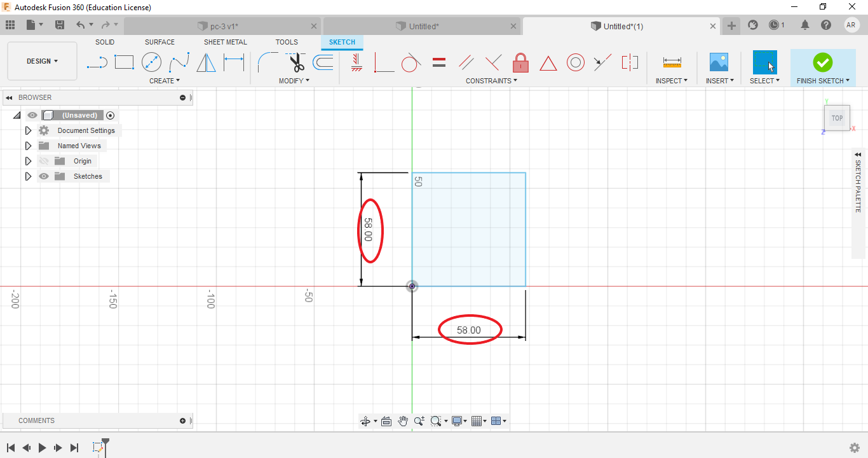Select the Fillet tool in Modify

(268, 62)
